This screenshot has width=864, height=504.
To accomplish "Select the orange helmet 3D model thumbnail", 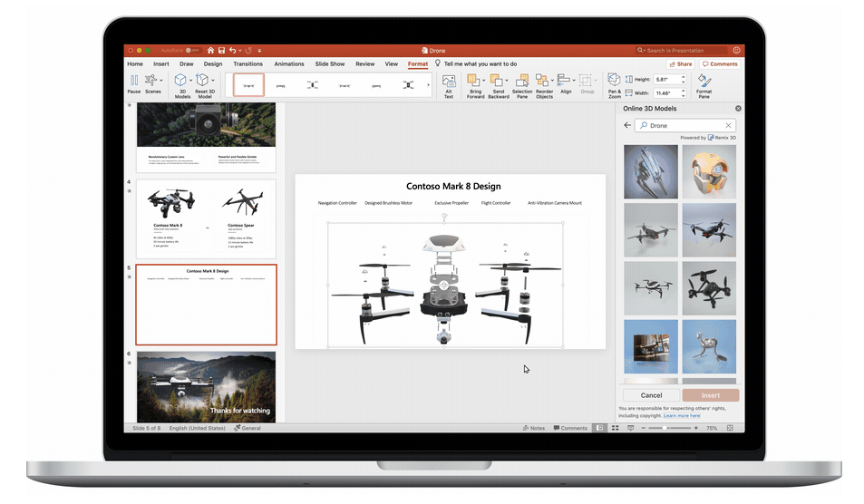I will point(709,172).
